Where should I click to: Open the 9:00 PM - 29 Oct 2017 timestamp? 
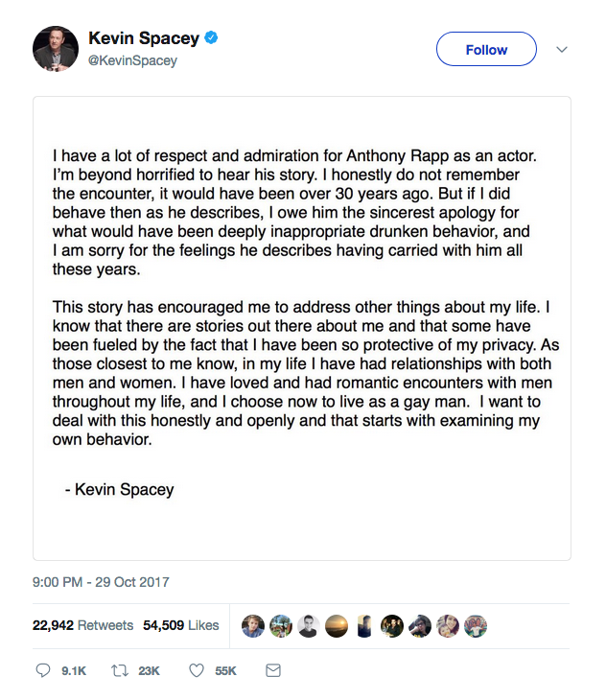(x=101, y=582)
